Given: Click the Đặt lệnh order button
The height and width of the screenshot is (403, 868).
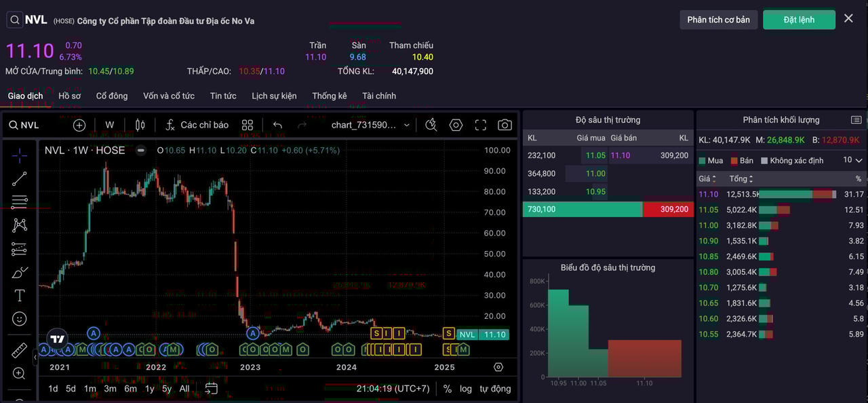Looking at the screenshot, I should click(x=799, y=20).
